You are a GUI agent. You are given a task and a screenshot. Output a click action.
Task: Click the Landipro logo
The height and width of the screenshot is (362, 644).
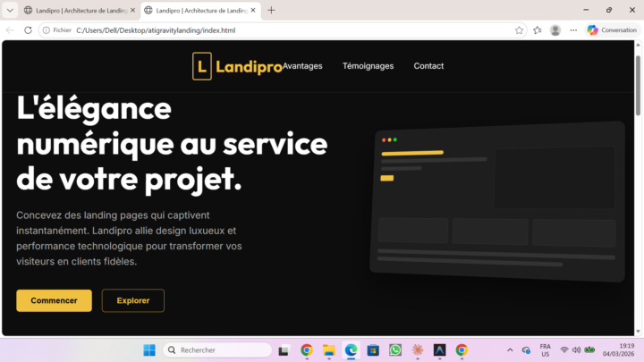tap(237, 66)
